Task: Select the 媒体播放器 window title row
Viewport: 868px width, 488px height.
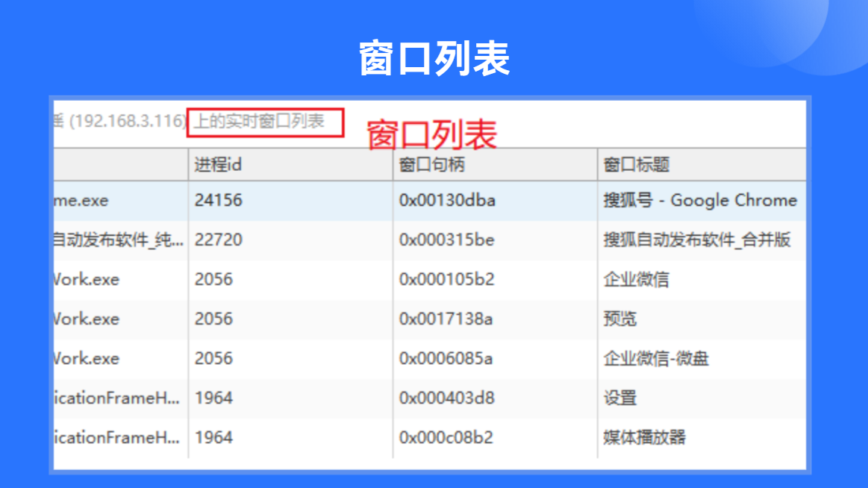Action: pos(430,438)
